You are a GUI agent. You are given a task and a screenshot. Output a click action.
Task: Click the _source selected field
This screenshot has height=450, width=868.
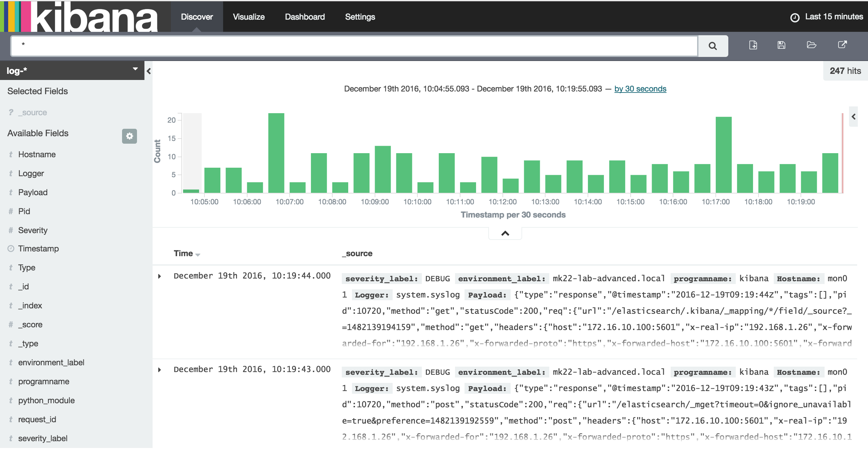33,112
